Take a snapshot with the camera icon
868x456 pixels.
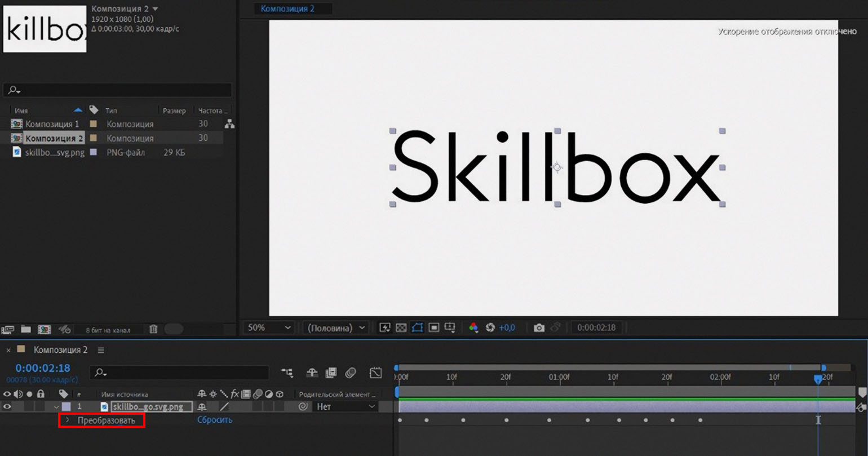tap(539, 327)
